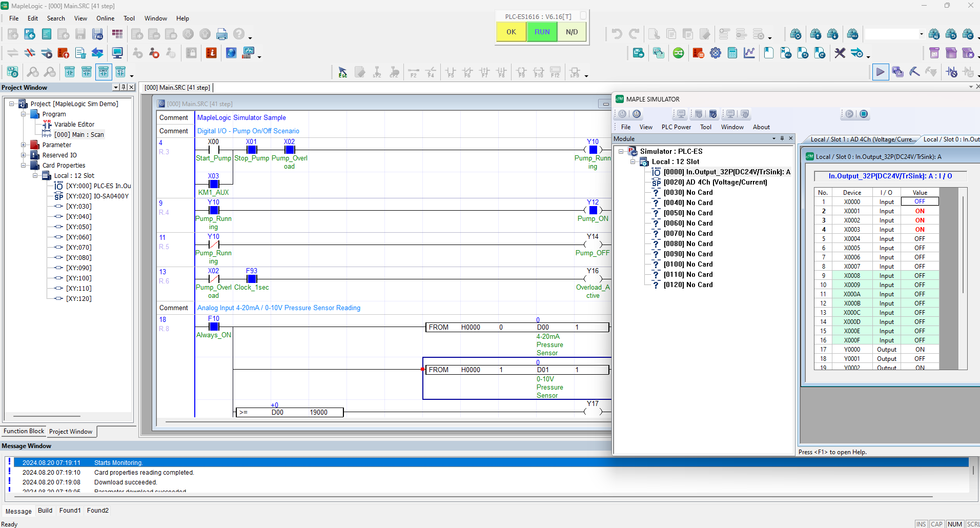Click the N/D button
The height and width of the screenshot is (528, 980).
point(571,31)
